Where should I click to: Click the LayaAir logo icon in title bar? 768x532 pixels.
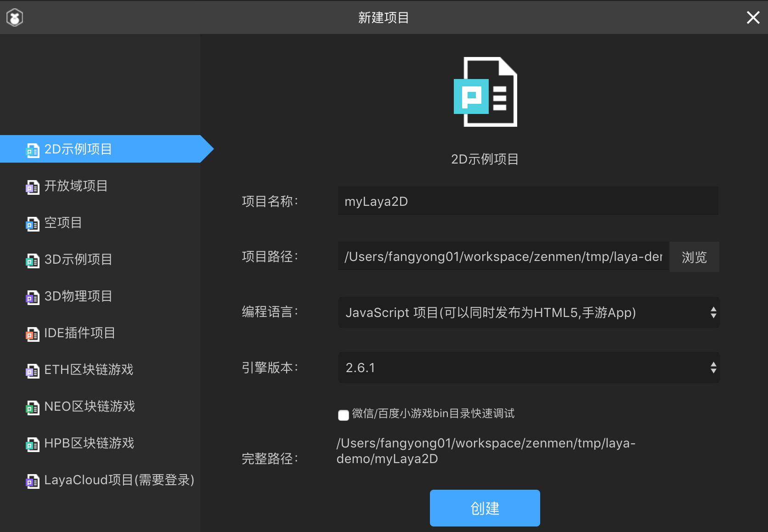(x=15, y=18)
